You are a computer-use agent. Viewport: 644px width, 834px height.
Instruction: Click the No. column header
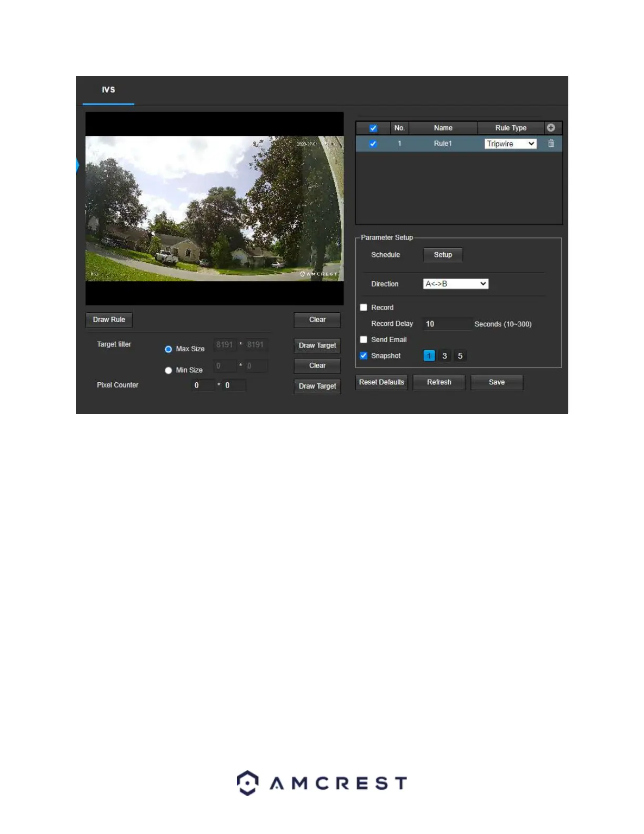pyautogui.click(x=399, y=128)
